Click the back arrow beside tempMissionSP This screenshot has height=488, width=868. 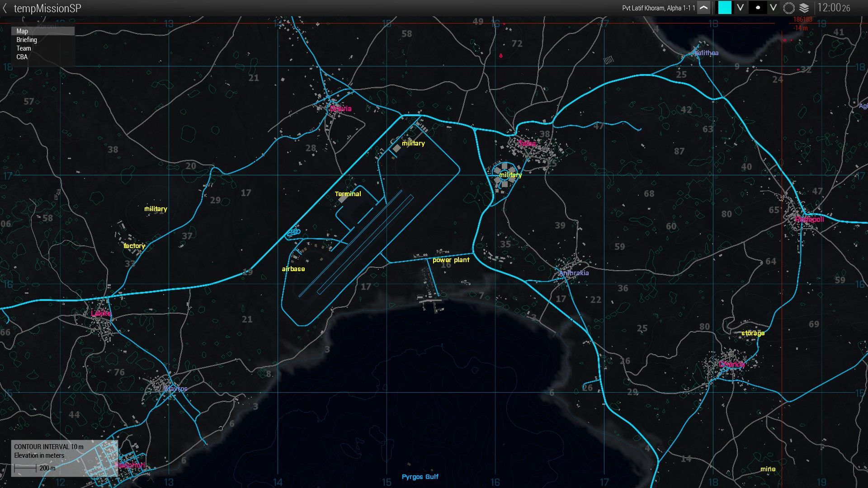coord(5,8)
